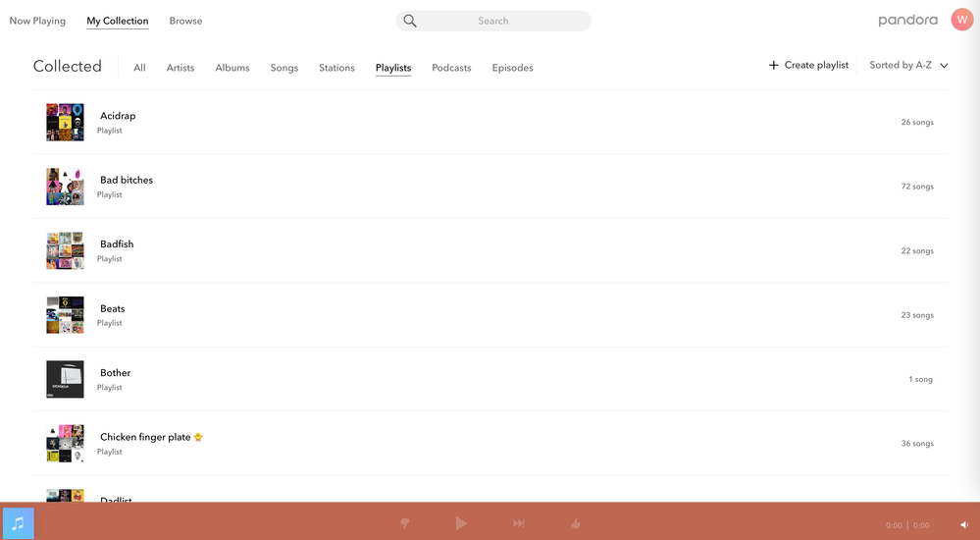The image size is (980, 540).
Task: Click Create playlist button
Action: point(808,66)
